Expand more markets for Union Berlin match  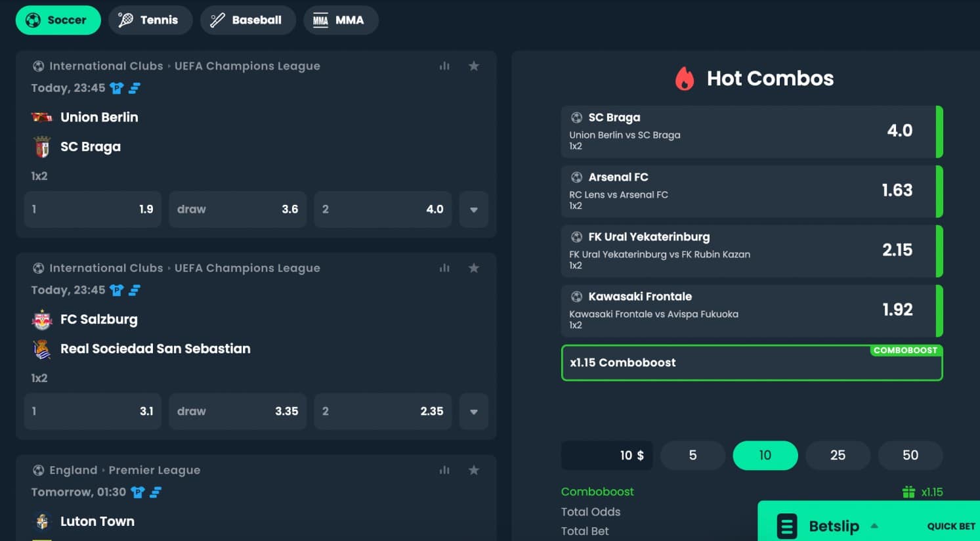click(x=474, y=209)
